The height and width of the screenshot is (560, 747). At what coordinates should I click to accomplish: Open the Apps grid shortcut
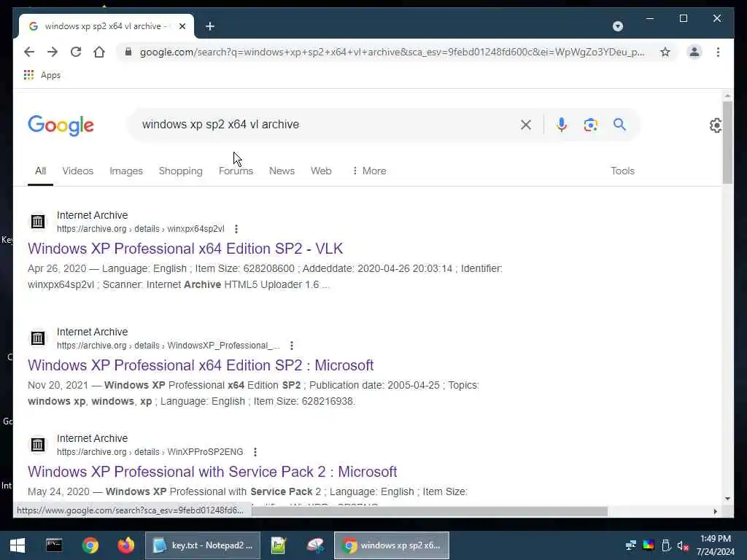pos(42,75)
